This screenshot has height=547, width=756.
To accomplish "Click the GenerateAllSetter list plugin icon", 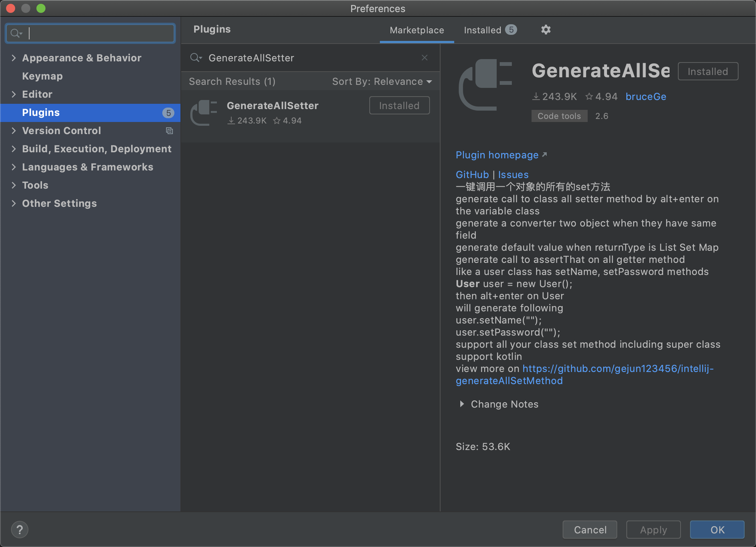I will (x=204, y=113).
